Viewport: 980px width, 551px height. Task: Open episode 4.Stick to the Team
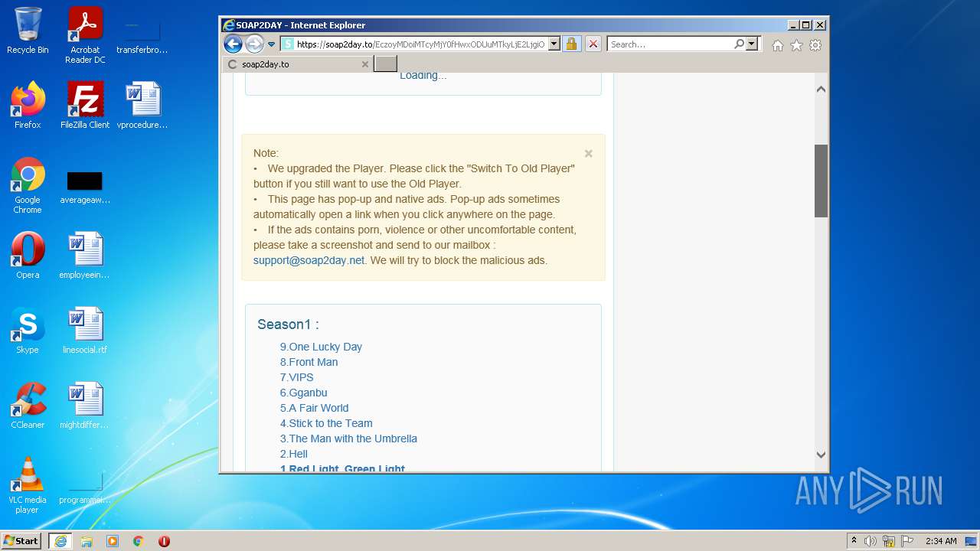326,423
